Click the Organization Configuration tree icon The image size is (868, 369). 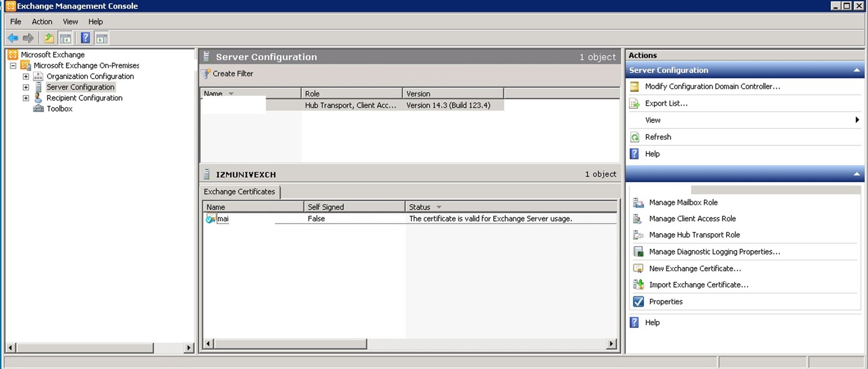(38, 76)
